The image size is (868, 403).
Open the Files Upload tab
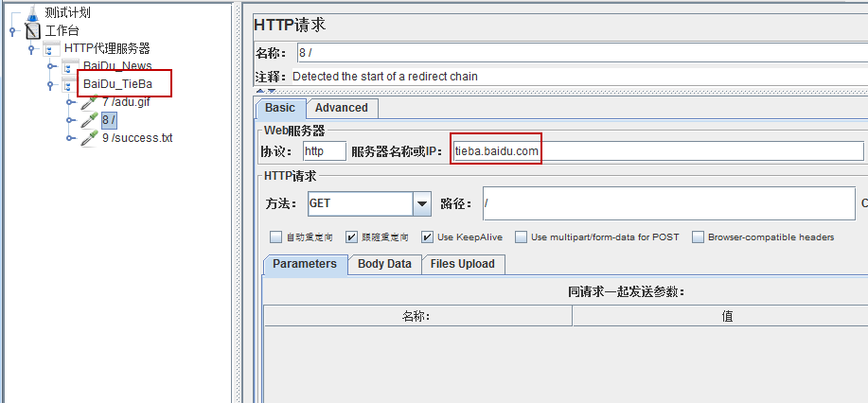click(x=462, y=264)
